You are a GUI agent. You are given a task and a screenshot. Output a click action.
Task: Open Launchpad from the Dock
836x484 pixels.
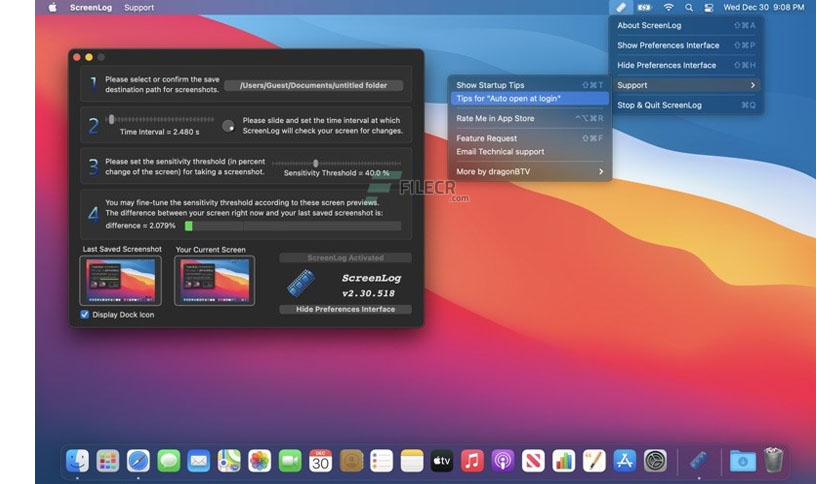click(108, 461)
